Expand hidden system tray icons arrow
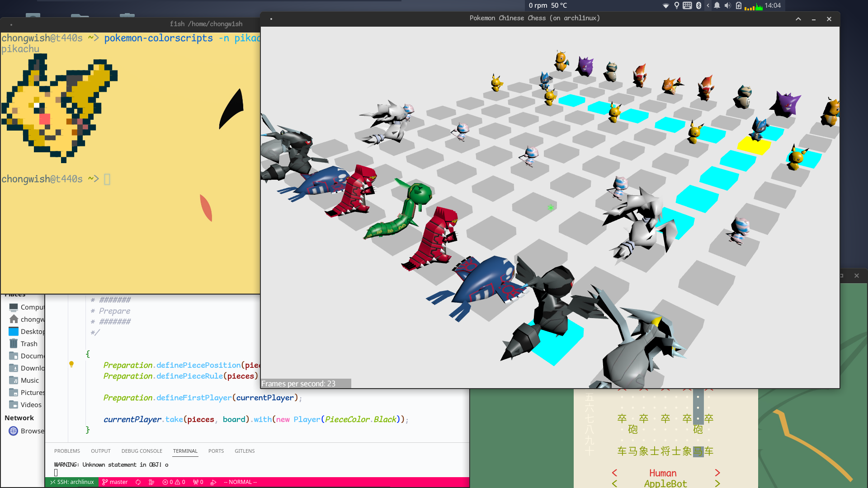Viewport: 868px width, 488px height. point(708,5)
